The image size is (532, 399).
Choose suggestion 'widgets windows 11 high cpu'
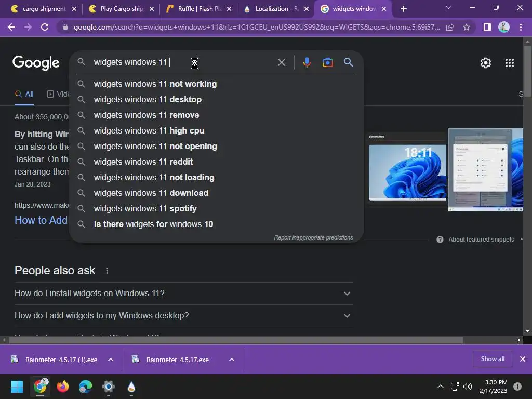coord(216,130)
